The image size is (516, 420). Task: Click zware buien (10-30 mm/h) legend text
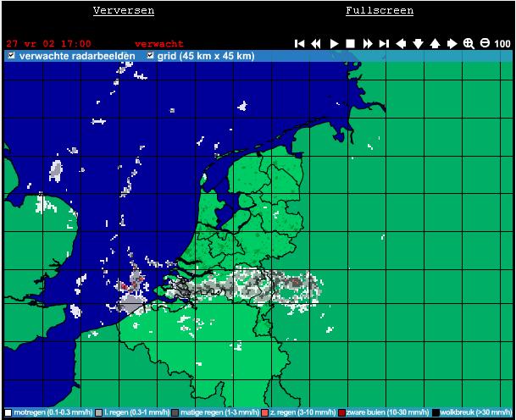pos(388,412)
